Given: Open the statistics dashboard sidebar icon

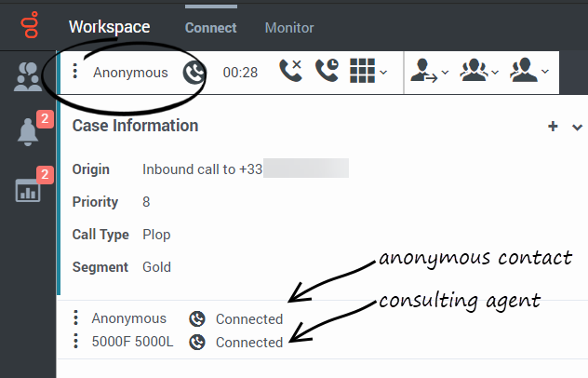Looking at the screenshot, I should (x=28, y=190).
